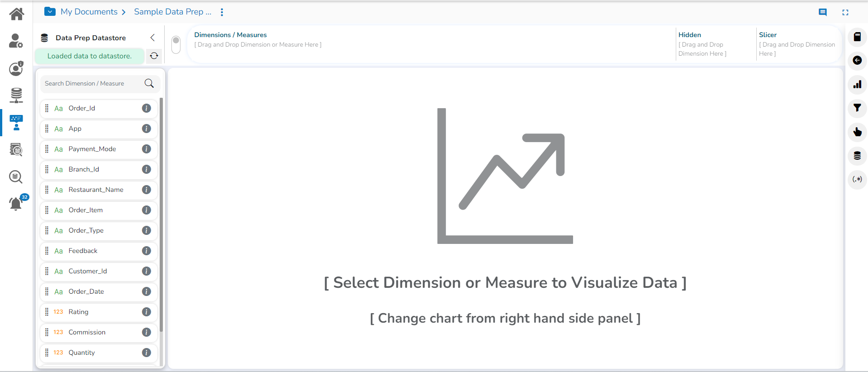
Task: Toggle the switch beside Dimensions / Measures
Action: click(176, 44)
